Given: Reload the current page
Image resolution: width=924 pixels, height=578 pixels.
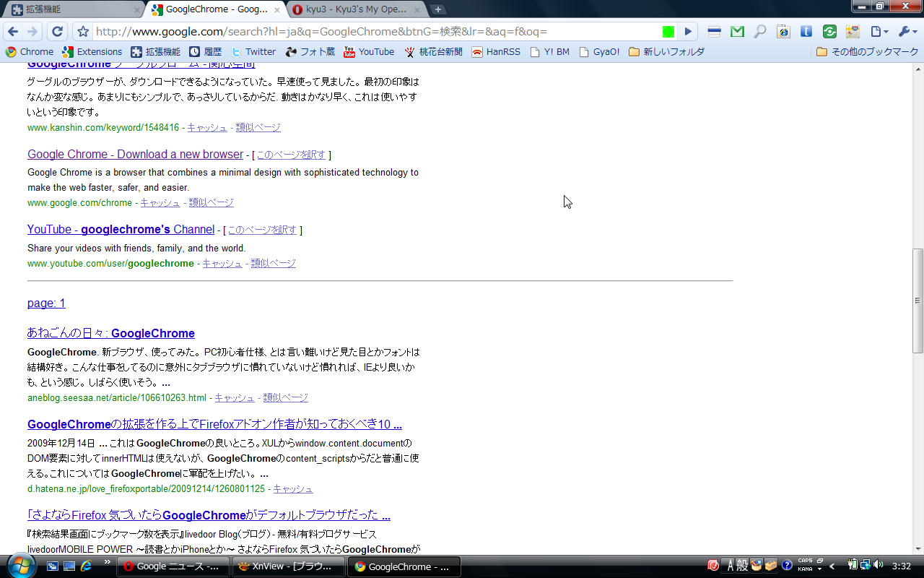Looking at the screenshot, I should coord(58,32).
